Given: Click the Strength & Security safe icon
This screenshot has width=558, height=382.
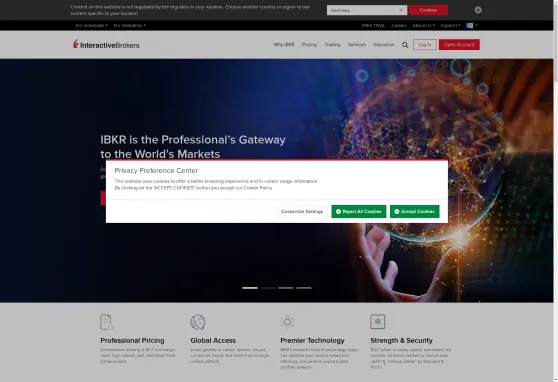Looking at the screenshot, I should coord(378,321).
